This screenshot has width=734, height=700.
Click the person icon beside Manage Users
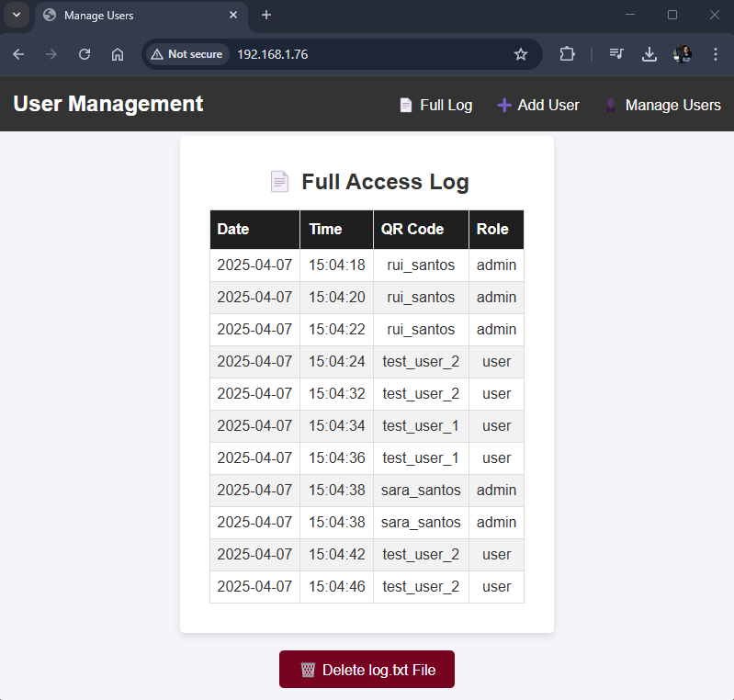610,105
